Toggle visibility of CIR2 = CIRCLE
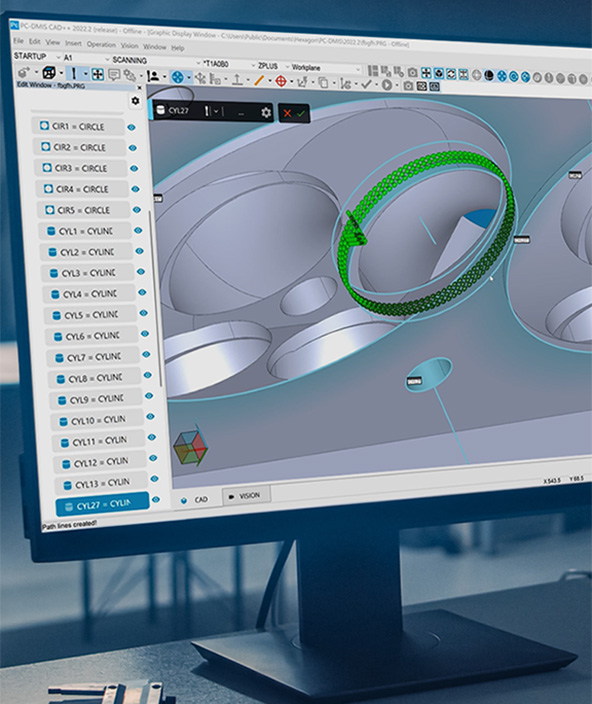The image size is (592, 704). pos(132,148)
